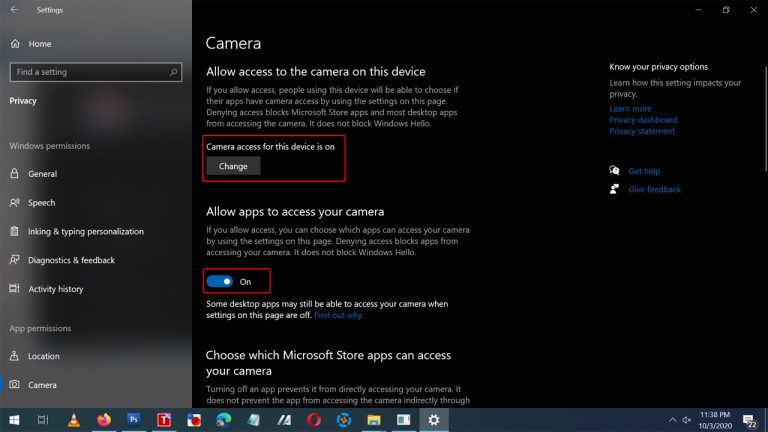Click the Home icon in sidebar
This screenshot has width=768, height=432.
[x=15, y=44]
